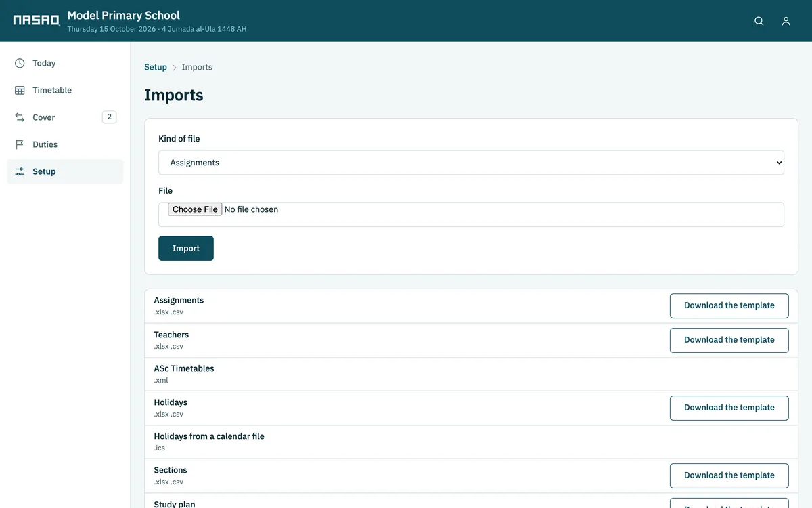Select Setup in the sidebar
The width and height of the screenshot is (812, 508).
[x=65, y=171]
